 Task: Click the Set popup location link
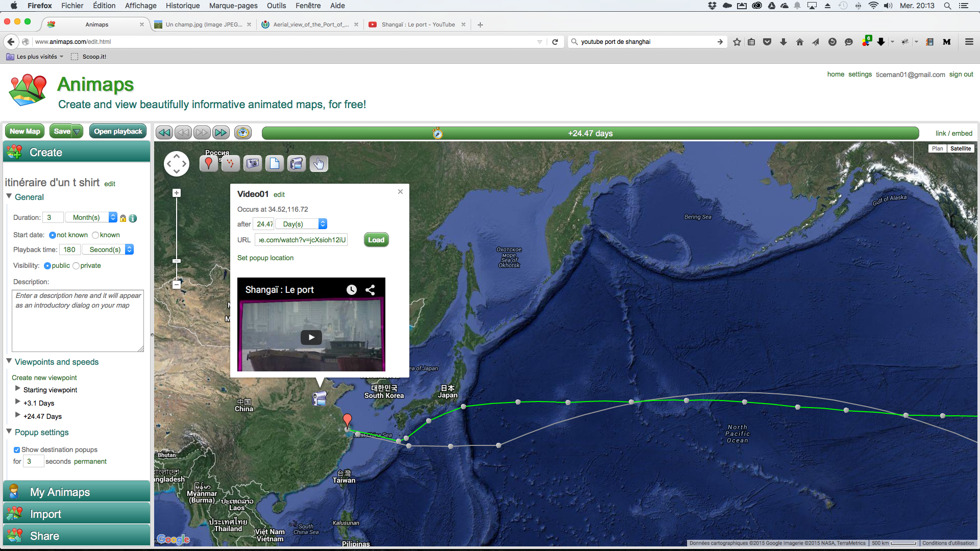pyautogui.click(x=265, y=258)
